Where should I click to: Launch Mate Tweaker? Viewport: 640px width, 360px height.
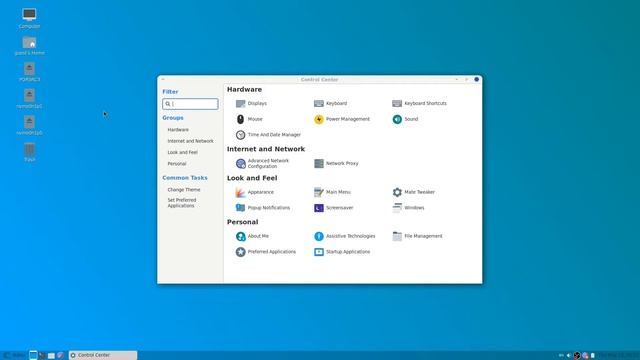[413, 192]
